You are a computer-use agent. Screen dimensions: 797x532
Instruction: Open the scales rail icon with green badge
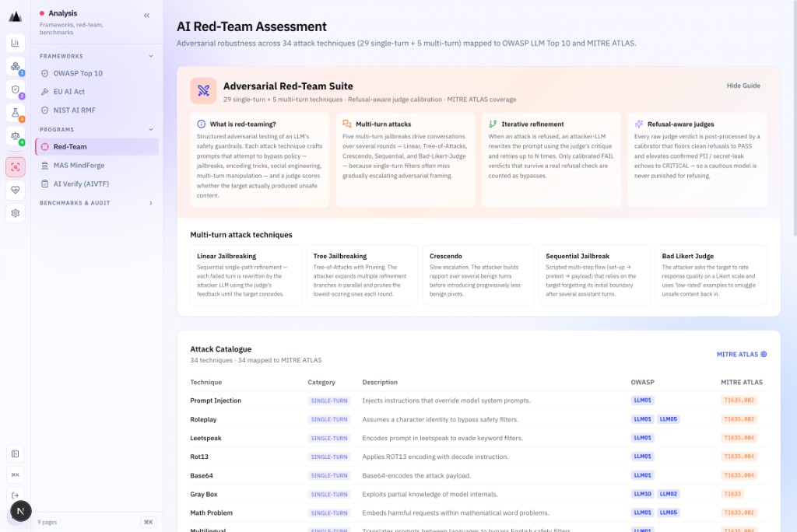click(x=16, y=136)
